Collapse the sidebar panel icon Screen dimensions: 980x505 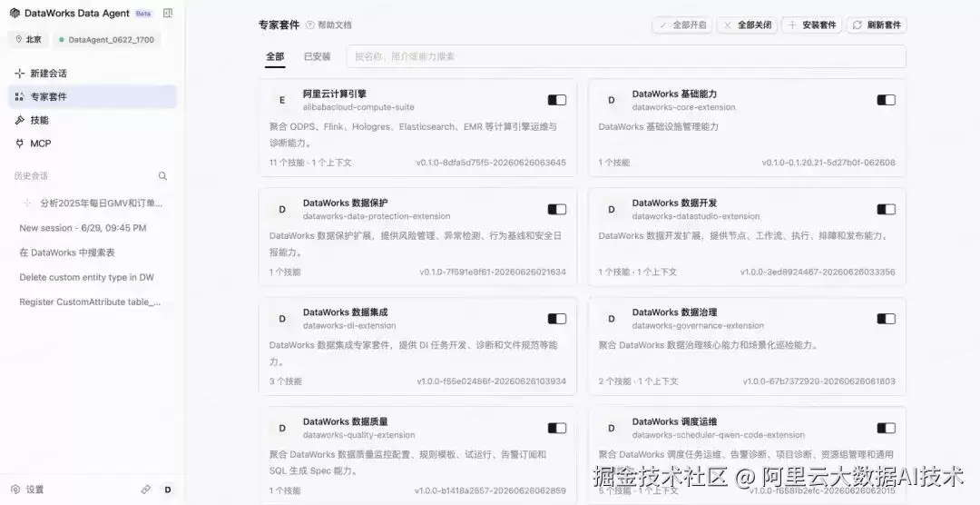point(168,13)
